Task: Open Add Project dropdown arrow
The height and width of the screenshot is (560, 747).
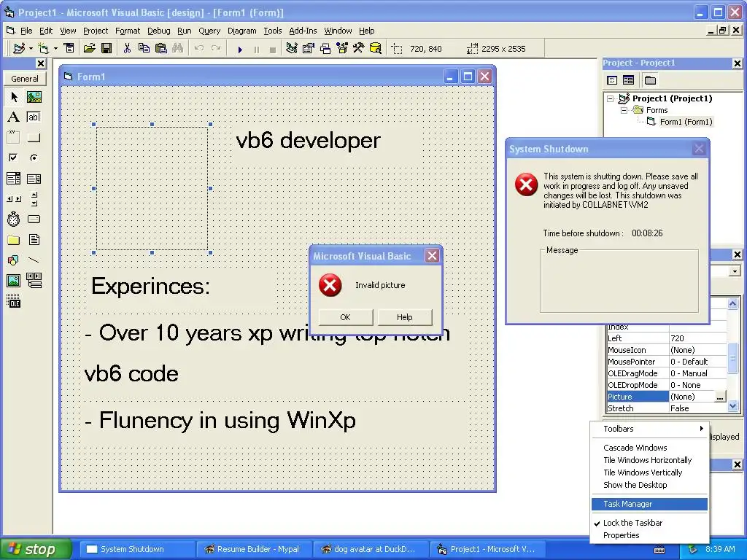Action: (x=31, y=48)
